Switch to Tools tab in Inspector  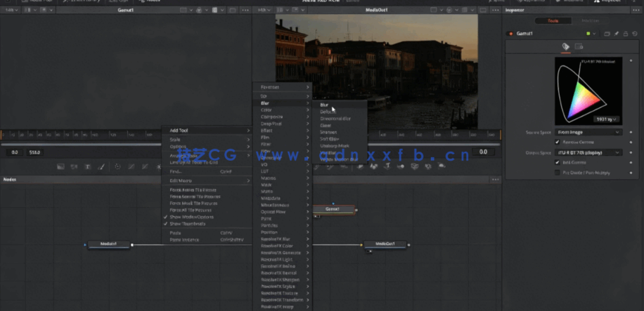pyautogui.click(x=553, y=20)
